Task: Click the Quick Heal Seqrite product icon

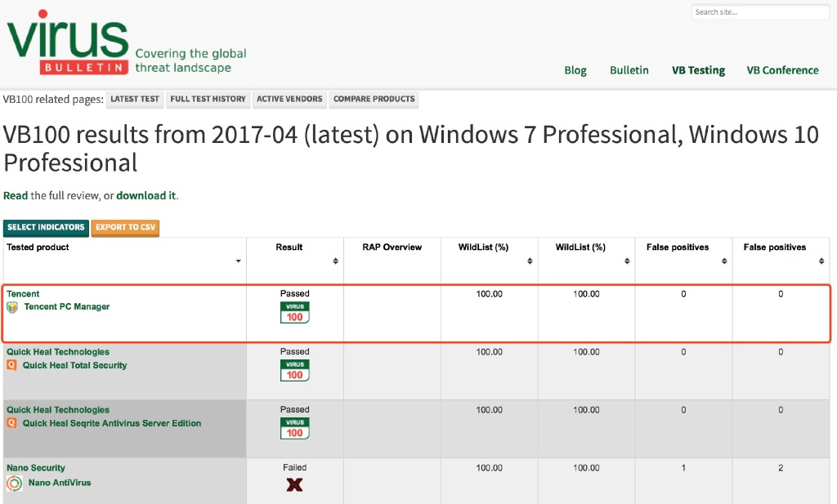Action: pos(12,423)
